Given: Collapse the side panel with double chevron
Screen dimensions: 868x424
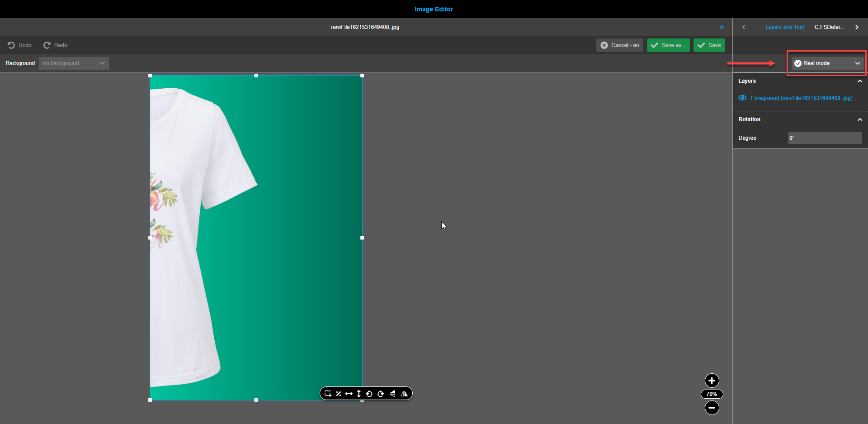Looking at the screenshot, I should (722, 27).
